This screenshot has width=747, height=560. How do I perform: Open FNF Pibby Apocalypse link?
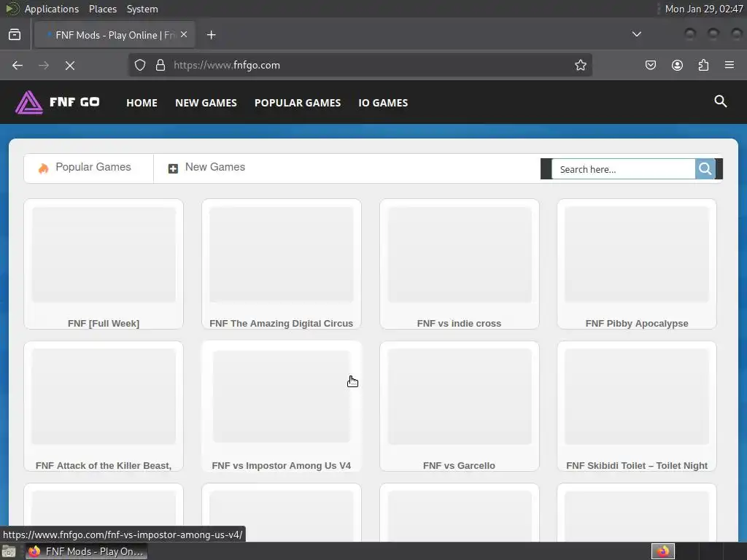coord(636,323)
